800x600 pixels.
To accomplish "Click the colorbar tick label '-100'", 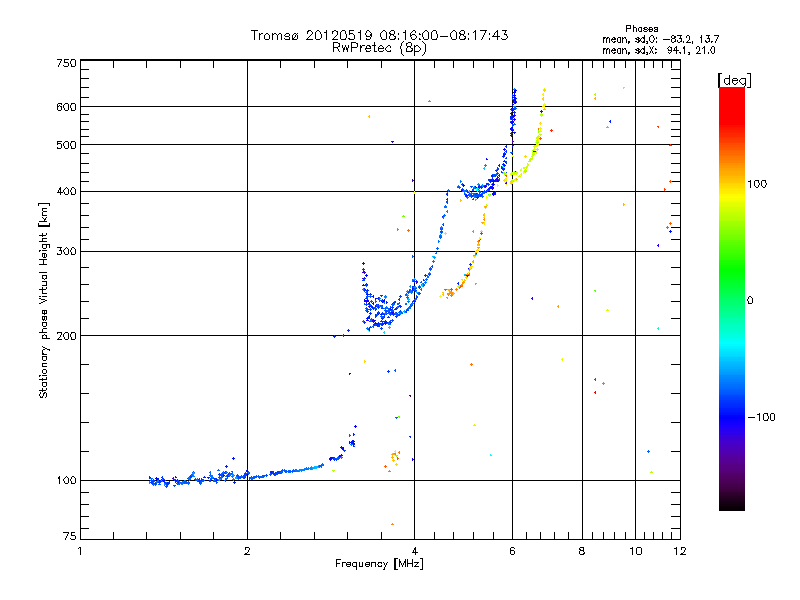I will pos(762,417).
